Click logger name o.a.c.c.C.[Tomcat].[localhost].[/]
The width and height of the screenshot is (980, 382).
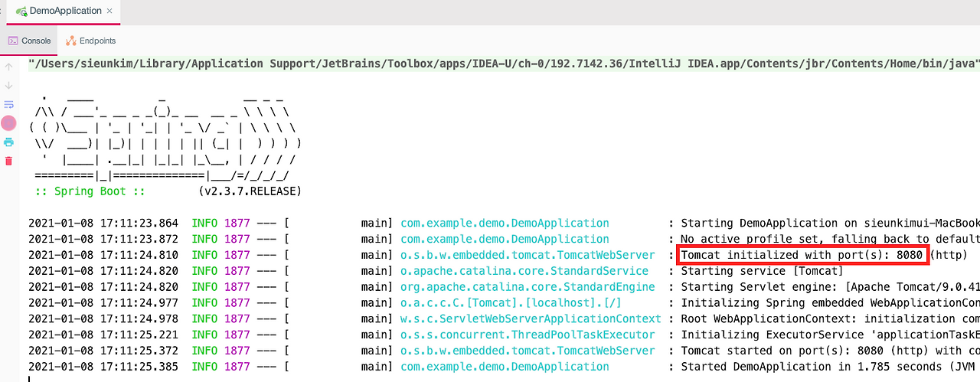[511, 302]
